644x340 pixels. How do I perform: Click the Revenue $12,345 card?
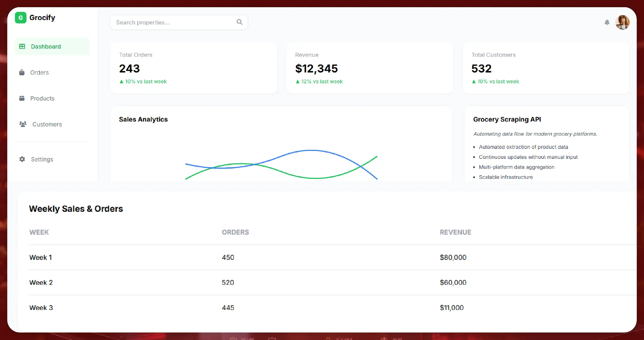(370, 68)
